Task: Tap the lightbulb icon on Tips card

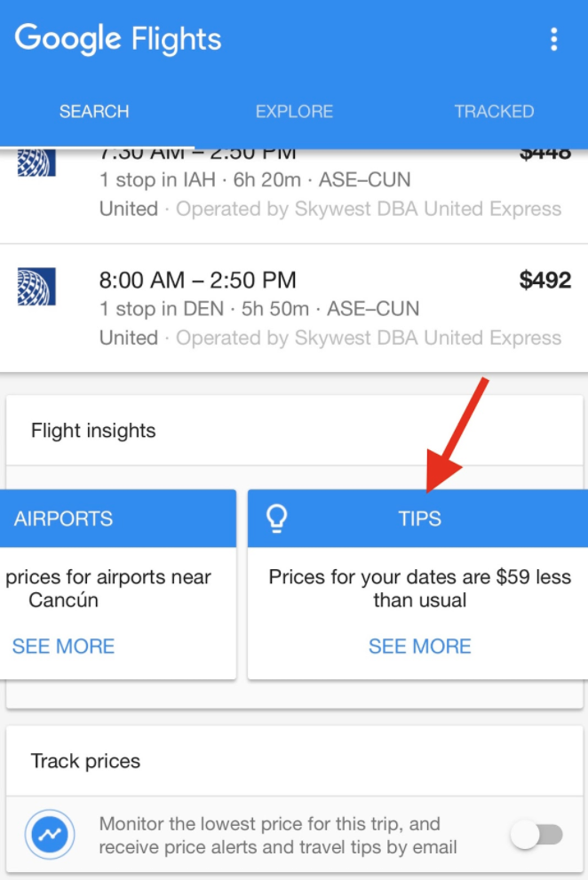Action: click(276, 518)
